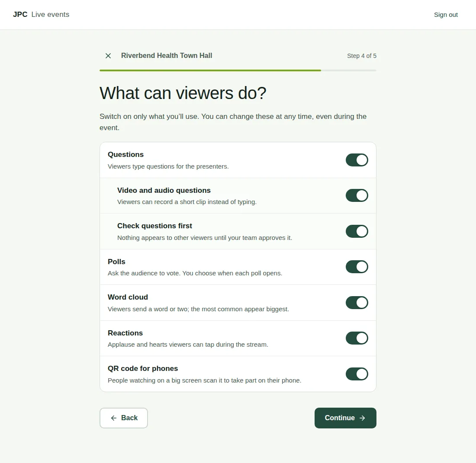
Task: Click 'Viewers send a word or two' description
Action: pos(198,309)
